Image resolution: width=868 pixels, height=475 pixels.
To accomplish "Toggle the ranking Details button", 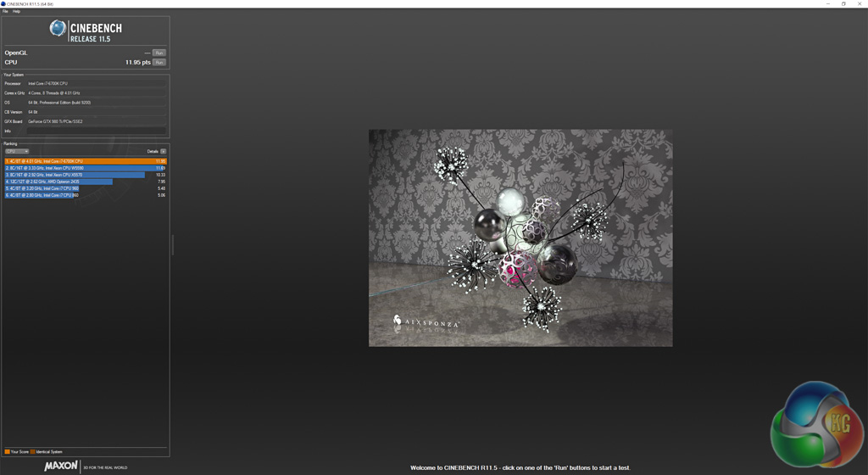I will [164, 151].
